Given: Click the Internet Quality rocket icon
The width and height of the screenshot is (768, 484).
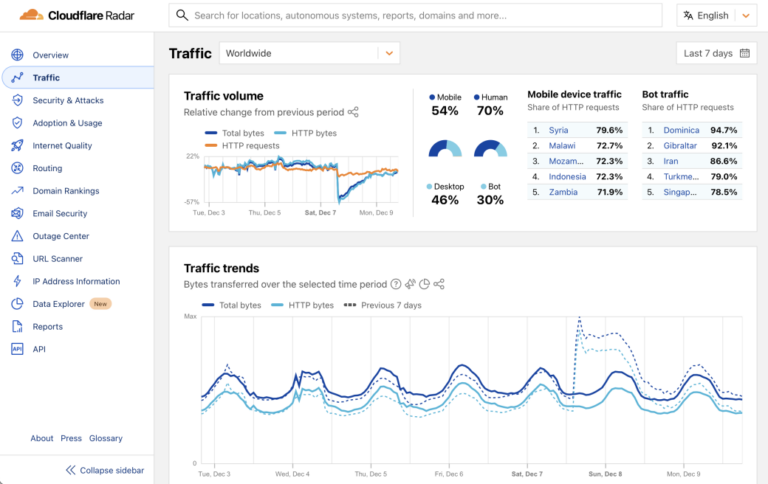Looking at the screenshot, I should tap(17, 145).
